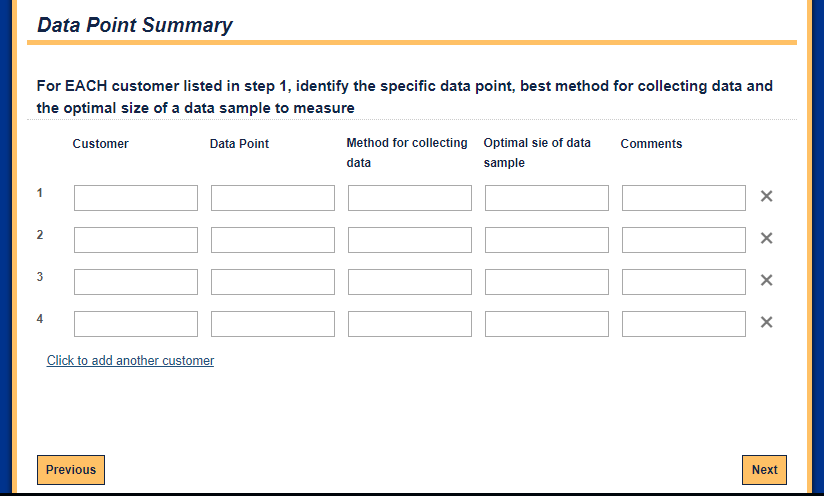Click the Data Point field in row 2
This screenshot has height=496, width=824.
coord(273,240)
